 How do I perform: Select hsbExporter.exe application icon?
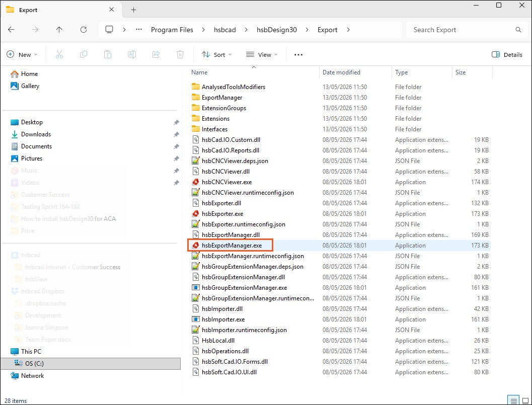coord(195,214)
